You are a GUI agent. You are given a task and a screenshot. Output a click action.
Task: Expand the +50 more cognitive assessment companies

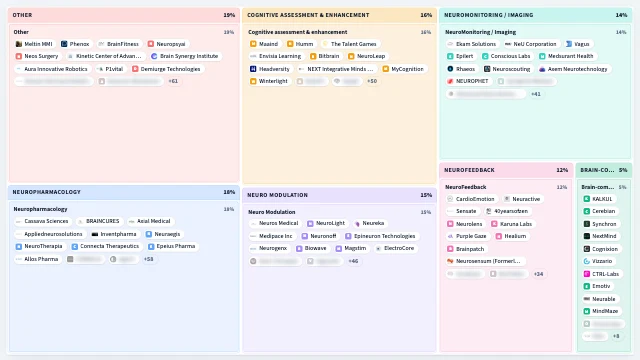coord(372,81)
